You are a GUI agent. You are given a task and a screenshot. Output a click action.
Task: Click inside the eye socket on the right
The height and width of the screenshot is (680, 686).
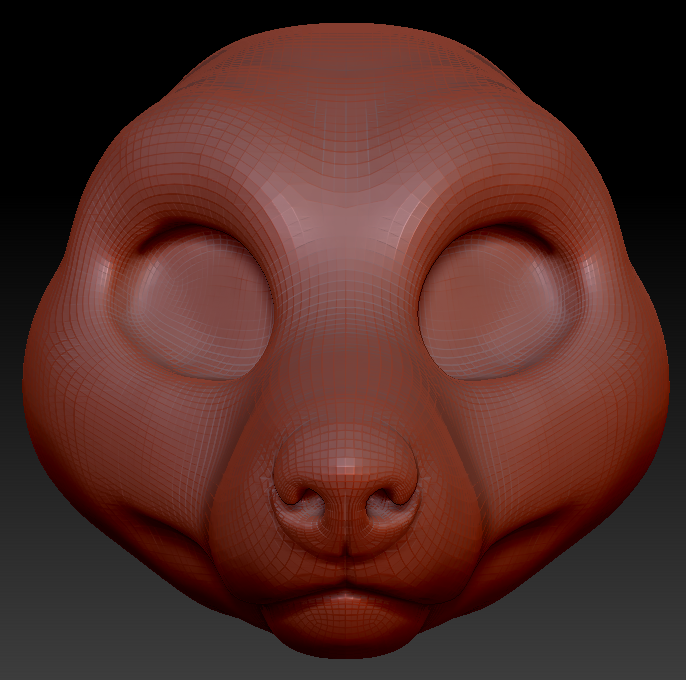pyautogui.click(x=490, y=304)
